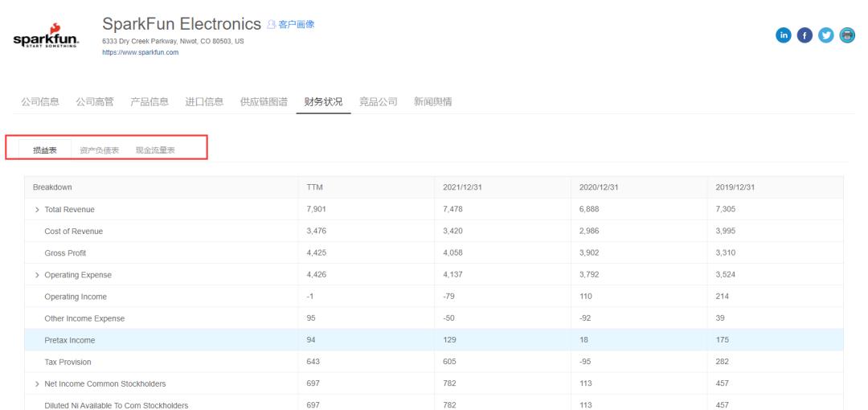Click Cost of Revenue TTM value 3,476
The height and width of the screenshot is (410, 868).
[316, 231]
